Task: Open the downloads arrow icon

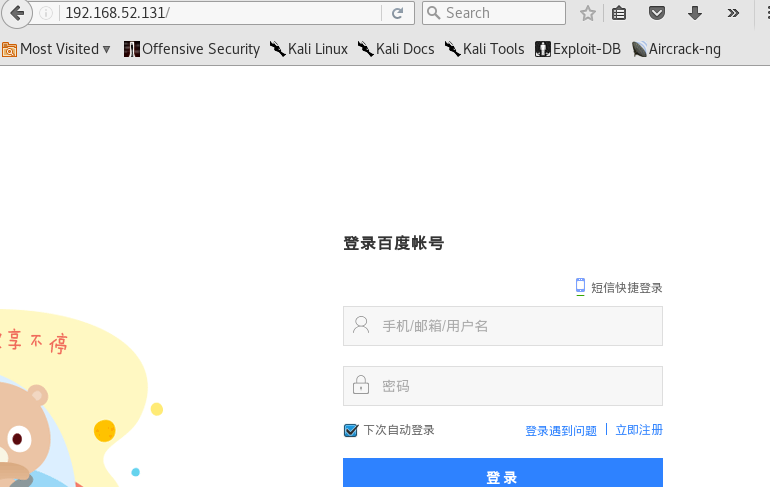Action: point(694,13)
